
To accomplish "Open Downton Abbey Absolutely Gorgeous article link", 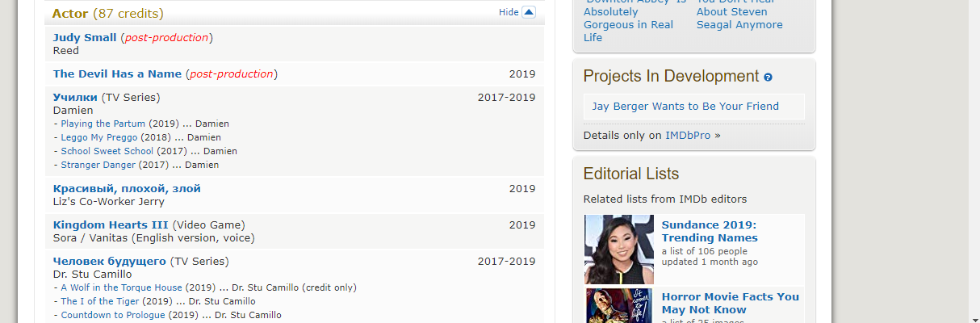I will pos(634,19).
